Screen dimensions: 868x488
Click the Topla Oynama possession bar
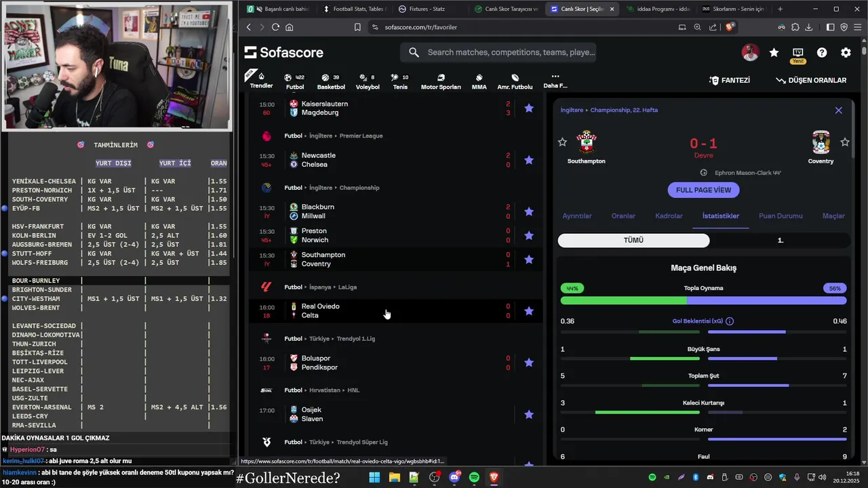tap(703, 300)
